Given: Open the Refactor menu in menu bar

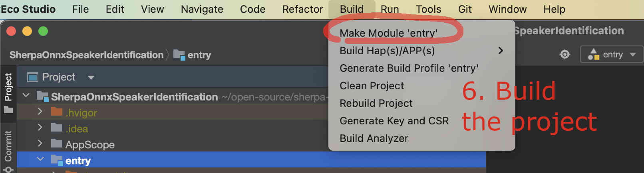Looking at the screenshot, I should pos(302,9).
